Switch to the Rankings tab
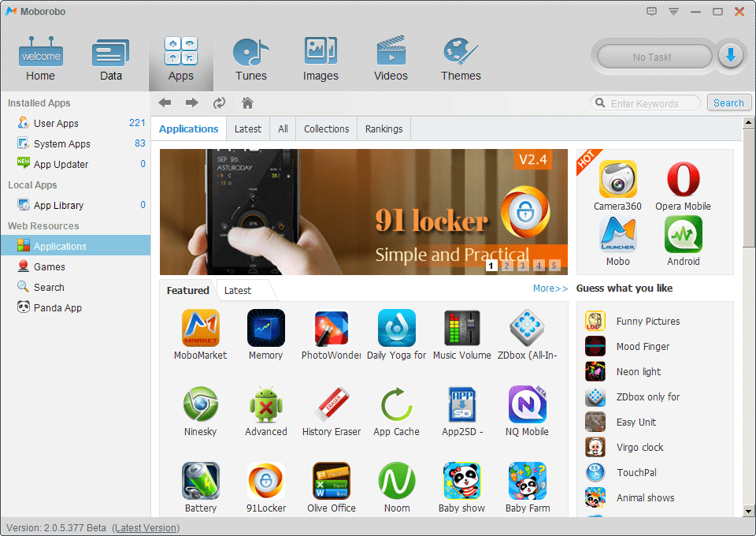The width and height of the screenshot is (756, 536). coord(384,129)
